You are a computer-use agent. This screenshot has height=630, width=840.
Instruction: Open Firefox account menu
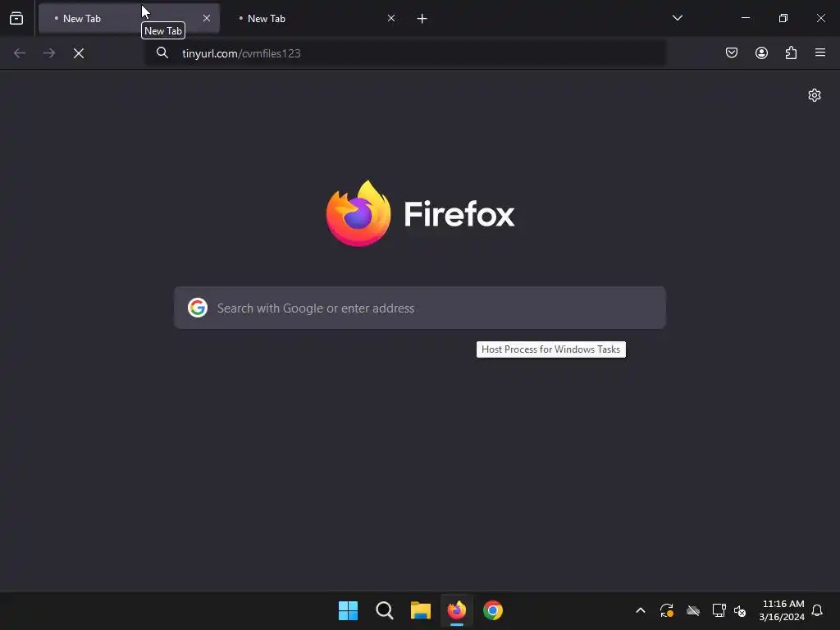pos(761,52)
